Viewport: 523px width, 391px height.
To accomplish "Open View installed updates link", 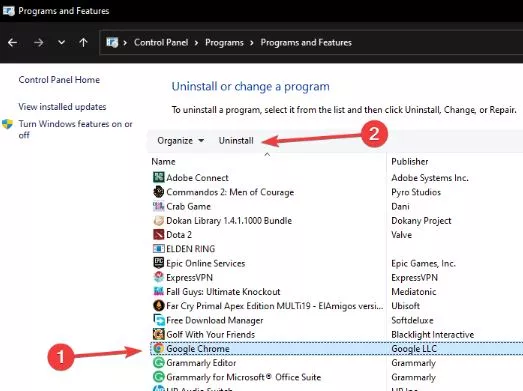I will click(x=62, y=107).
